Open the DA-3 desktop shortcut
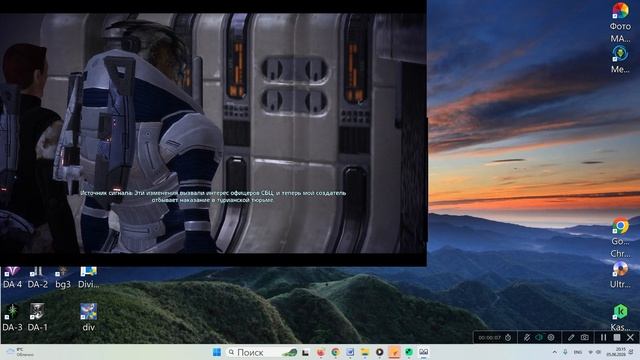640x360 pixels. 12,318
